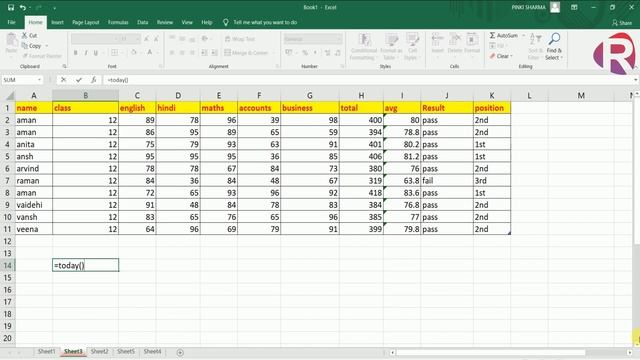Viewport: 640px width, 360px height.
Task: Click Insert in the Cells group
Action: coord(438,43)
